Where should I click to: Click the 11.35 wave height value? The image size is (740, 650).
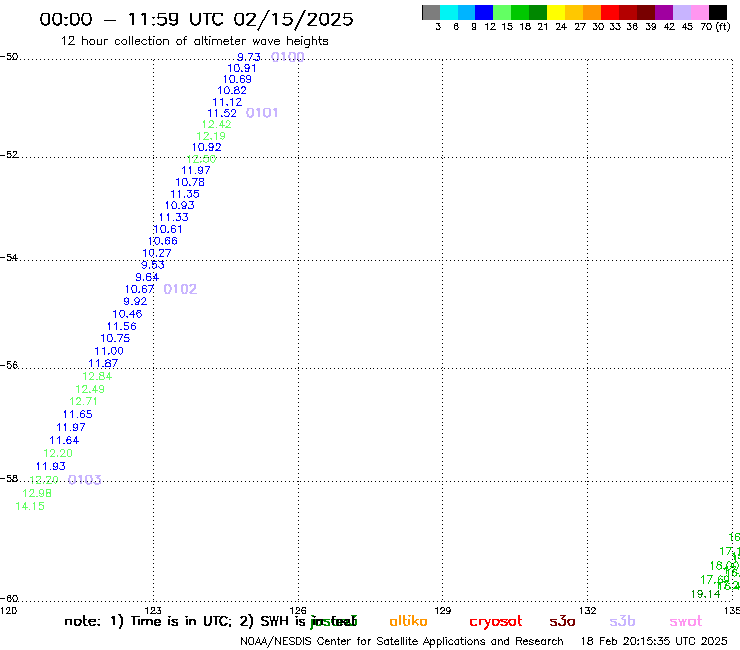pyautogui.click(x=185, y=194)
